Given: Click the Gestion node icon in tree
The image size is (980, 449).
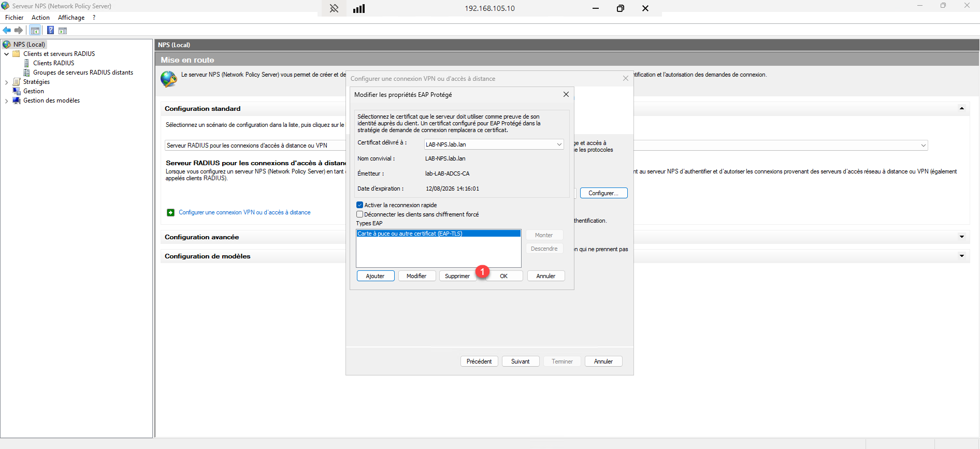Looking at the screenshot, I should [x=17, y=91].
